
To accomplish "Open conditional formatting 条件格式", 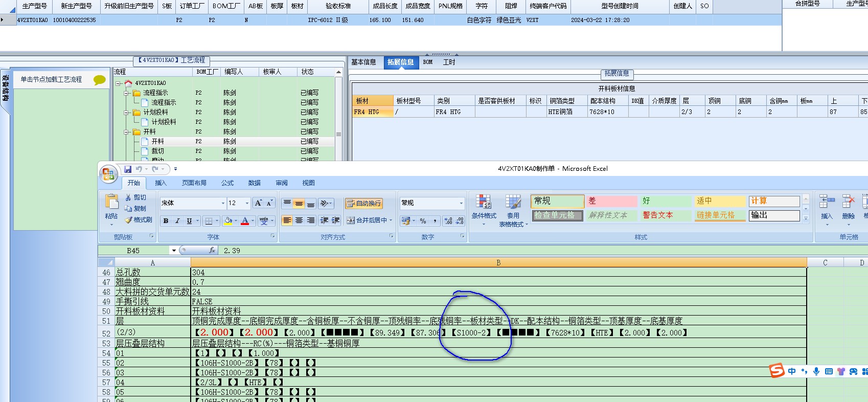I will pyautogui.click(x=484, y=210).
